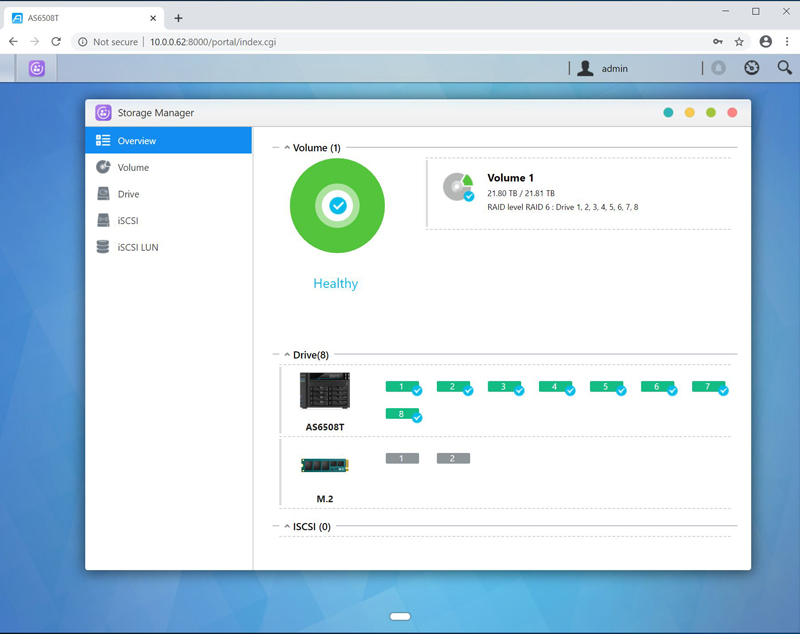
Task: Collapse the Drive(8) section
Action: click(x=287, y=355)
